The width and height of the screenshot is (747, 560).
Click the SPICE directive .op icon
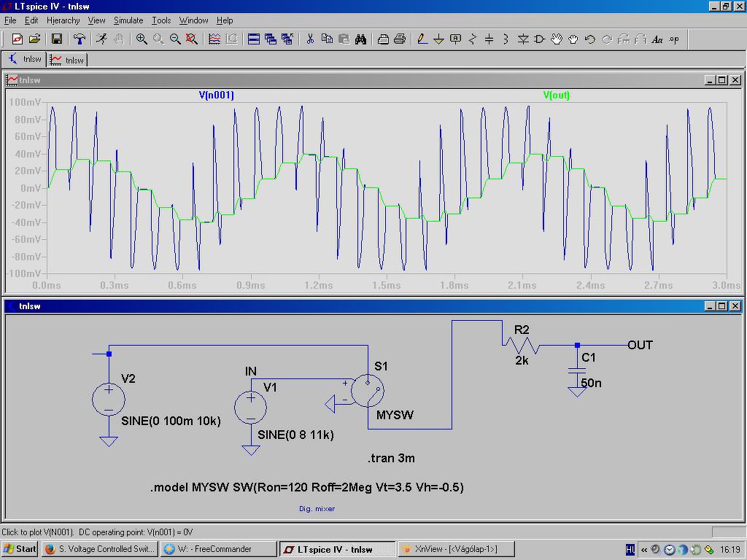coord(674,39)
